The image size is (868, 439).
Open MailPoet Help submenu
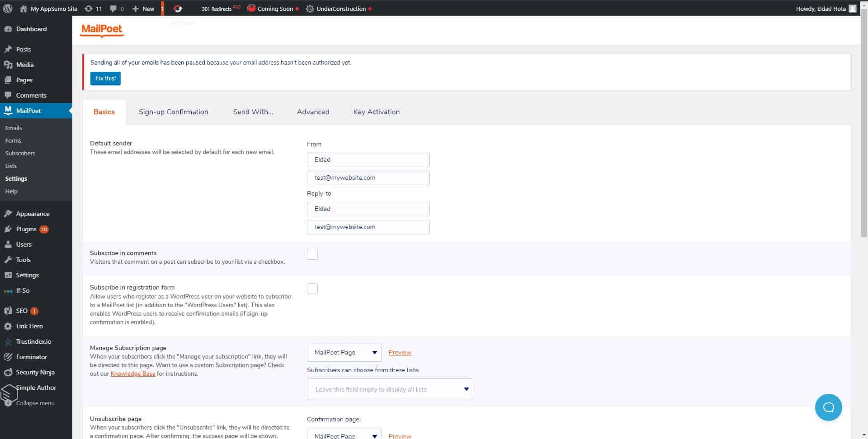(x=11, y=191)
